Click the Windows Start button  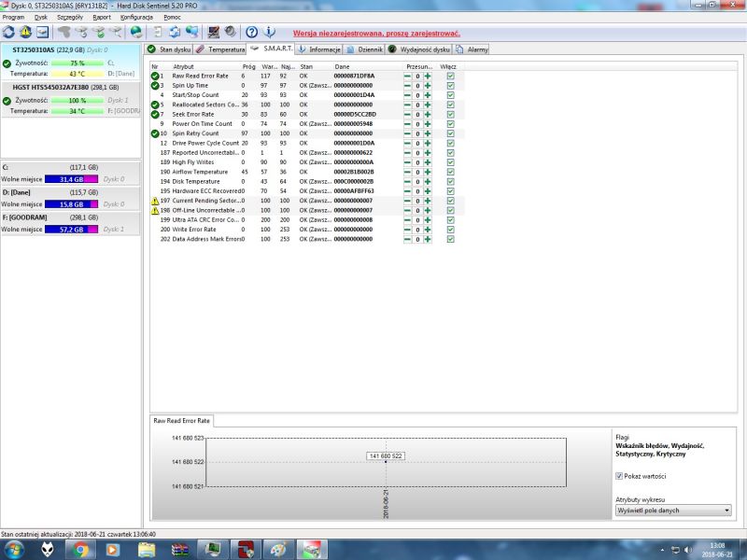click(x=13, y=550)
